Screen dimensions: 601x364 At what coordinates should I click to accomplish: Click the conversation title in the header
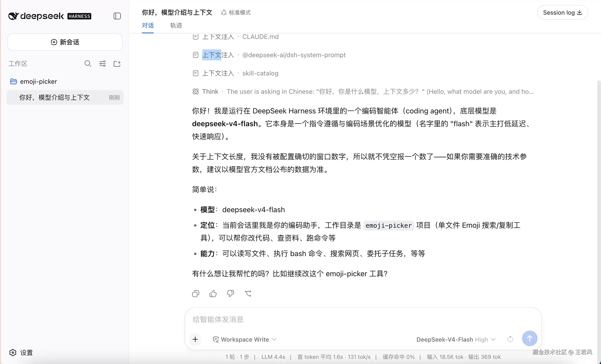pos(177,12)
